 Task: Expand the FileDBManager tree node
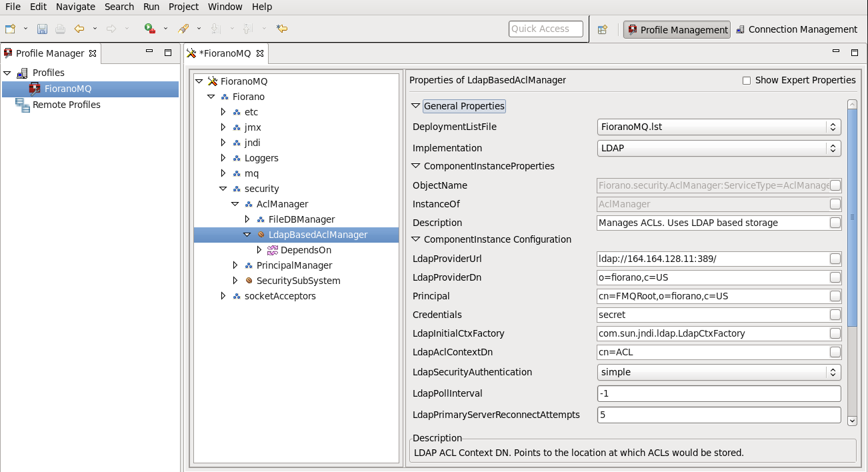click(x=247, y=219)
